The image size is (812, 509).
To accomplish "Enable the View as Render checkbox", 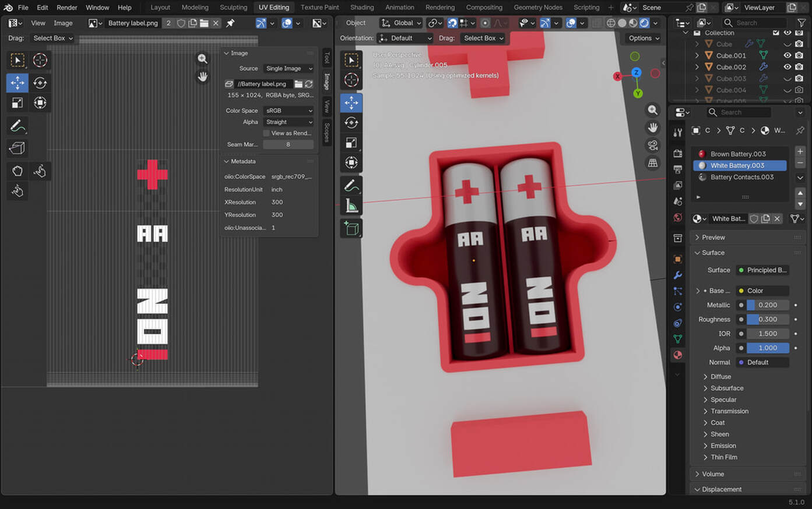I will click(x=266, y=133).
